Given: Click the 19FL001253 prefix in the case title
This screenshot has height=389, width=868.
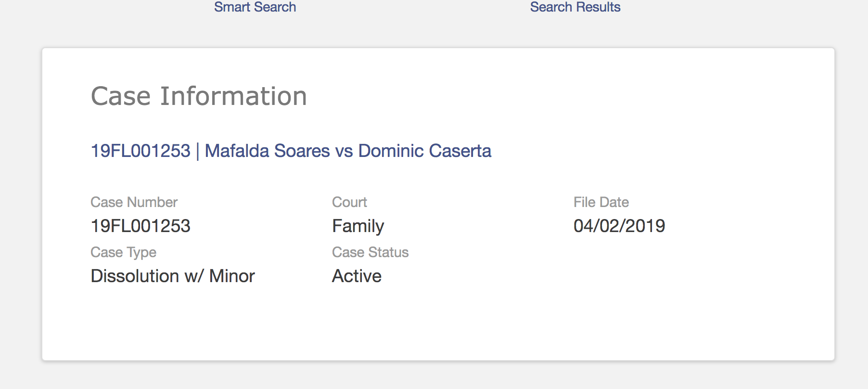Looking at the screenshot, I should tap(140, 151).
